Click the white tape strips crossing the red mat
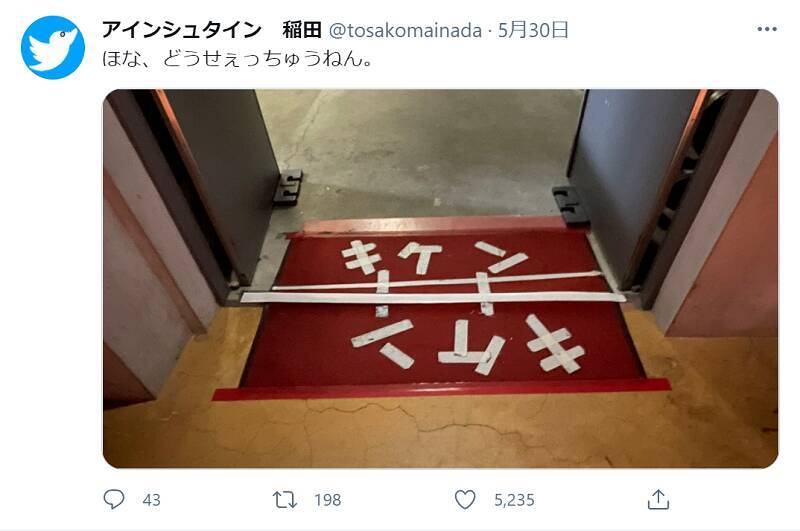 [x=433, y=290]
